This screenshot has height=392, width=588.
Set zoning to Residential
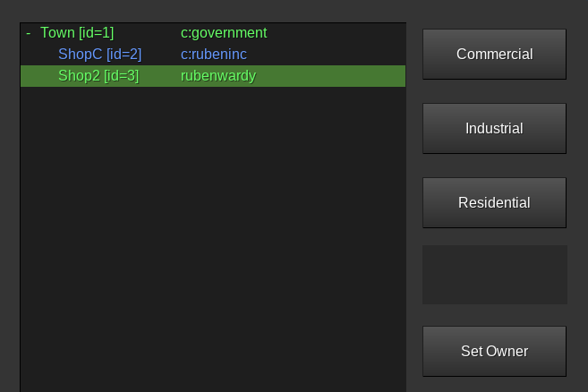pos(494,202)
